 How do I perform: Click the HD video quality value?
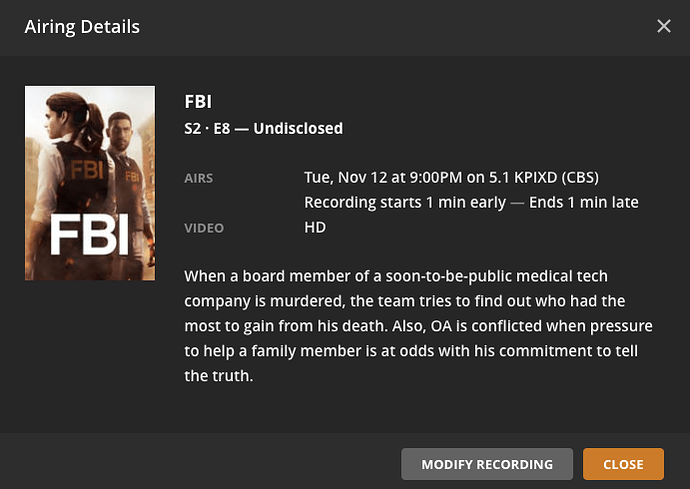tap(315, 228)
